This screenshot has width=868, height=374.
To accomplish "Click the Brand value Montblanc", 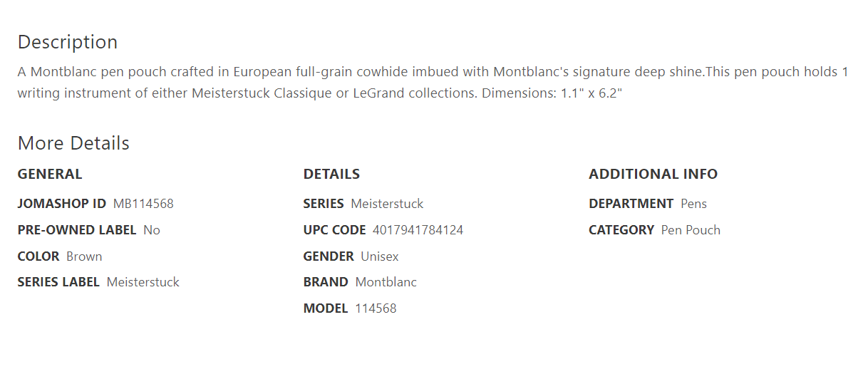I will 386,282.
